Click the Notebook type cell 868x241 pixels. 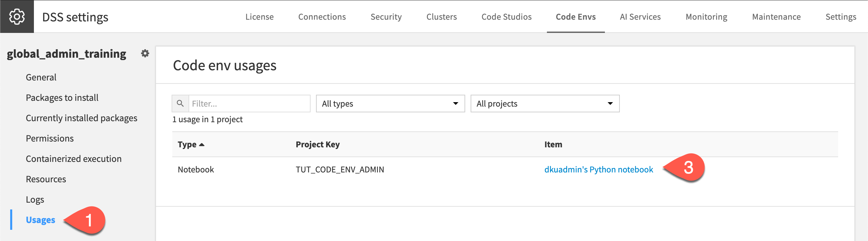196,169
